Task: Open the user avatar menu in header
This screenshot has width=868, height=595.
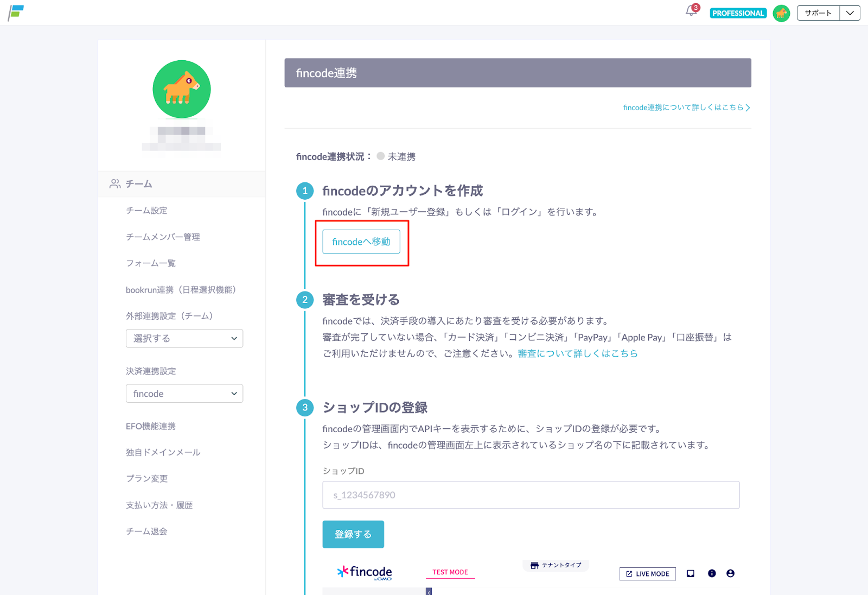Action: pyautogui.click(x=781, y=13)
